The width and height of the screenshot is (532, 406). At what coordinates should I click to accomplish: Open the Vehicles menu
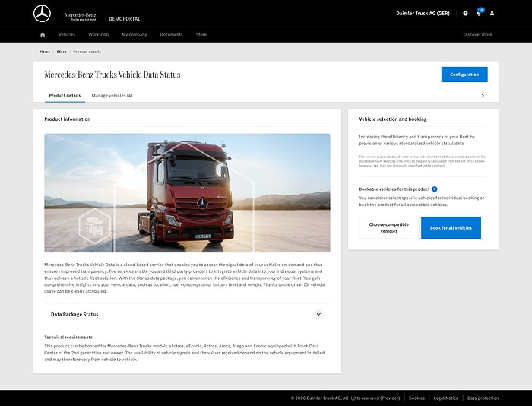(67, 35)
